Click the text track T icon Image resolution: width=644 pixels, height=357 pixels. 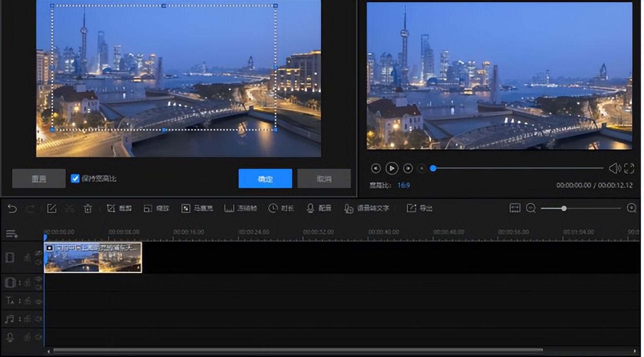(10, 301)
